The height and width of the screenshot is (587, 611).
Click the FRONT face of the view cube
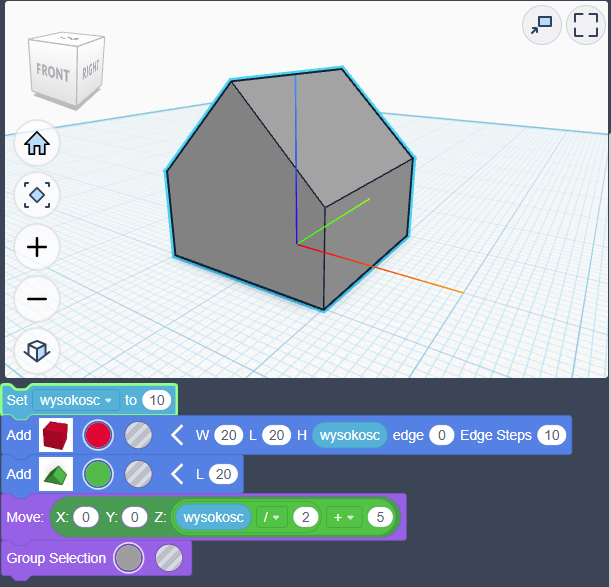(x=53, y=72)
